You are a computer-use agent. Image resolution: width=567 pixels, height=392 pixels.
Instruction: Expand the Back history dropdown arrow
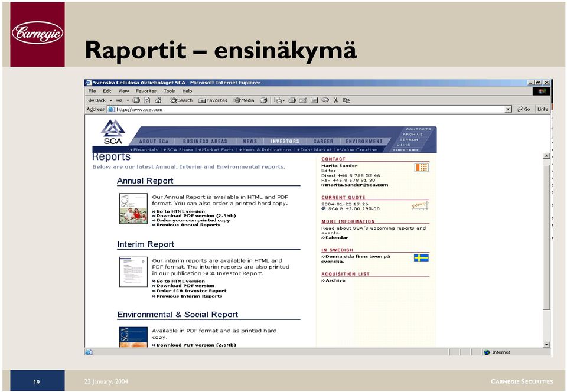(x=110, y=100)
